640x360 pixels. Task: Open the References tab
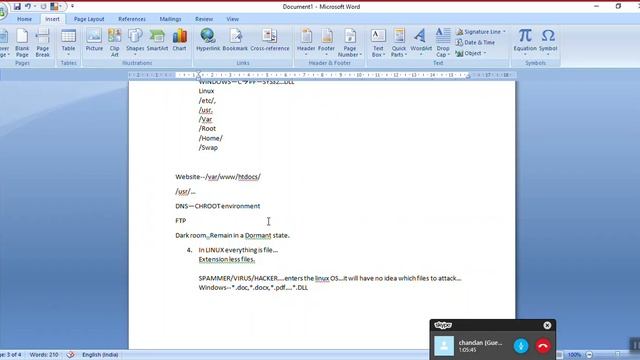[x=132, y=19]
